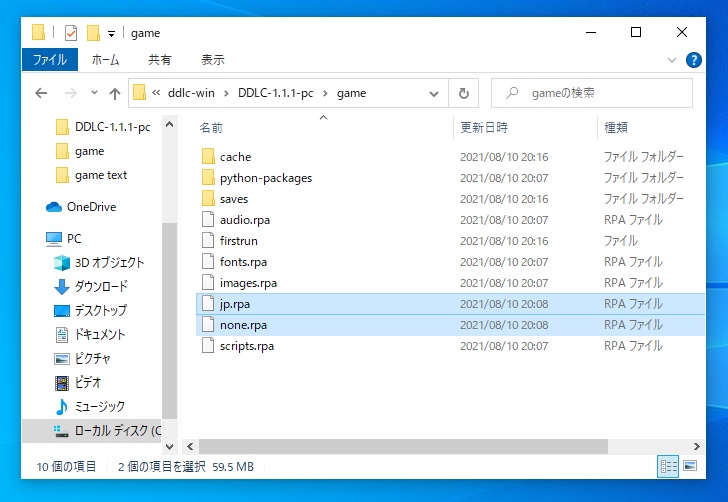Open 3D オブジェクト in navigation pane
The image size is (728, 502).
point(99,262)
